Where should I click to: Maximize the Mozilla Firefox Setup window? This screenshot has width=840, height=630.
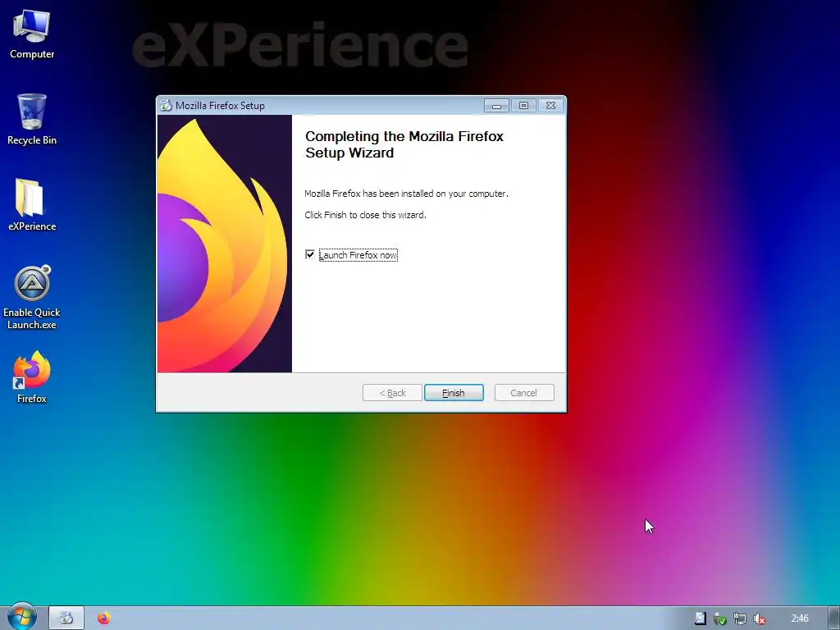(x=523, y=106)
